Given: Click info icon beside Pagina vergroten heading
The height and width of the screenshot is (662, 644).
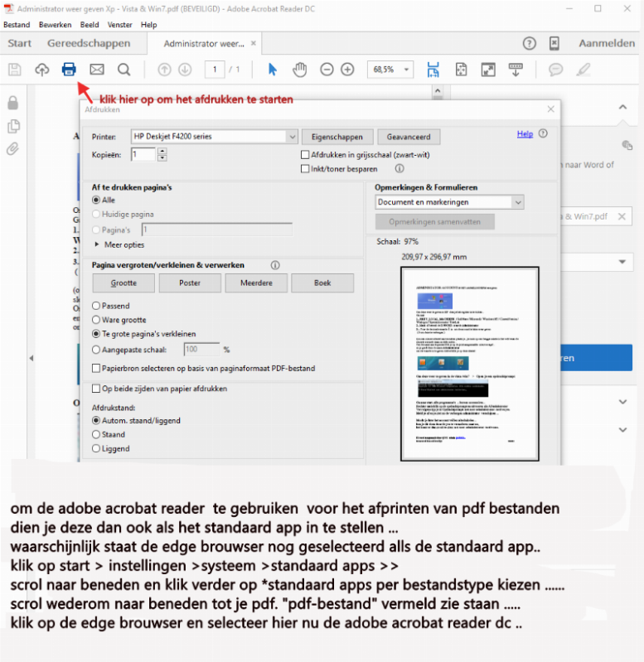Looking at the screenshot, I should tap(275, 265).
